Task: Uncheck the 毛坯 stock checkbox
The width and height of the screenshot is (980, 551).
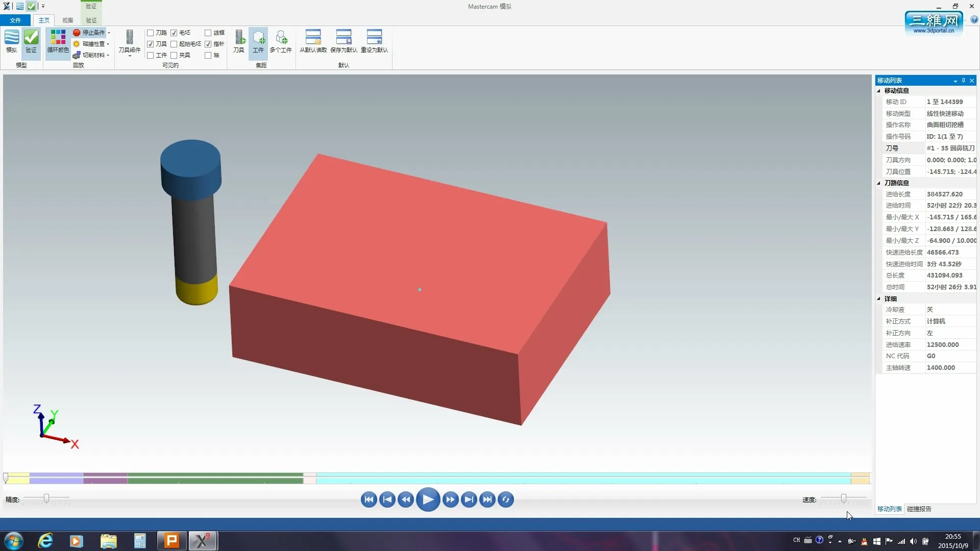Action: click(174, 33)
